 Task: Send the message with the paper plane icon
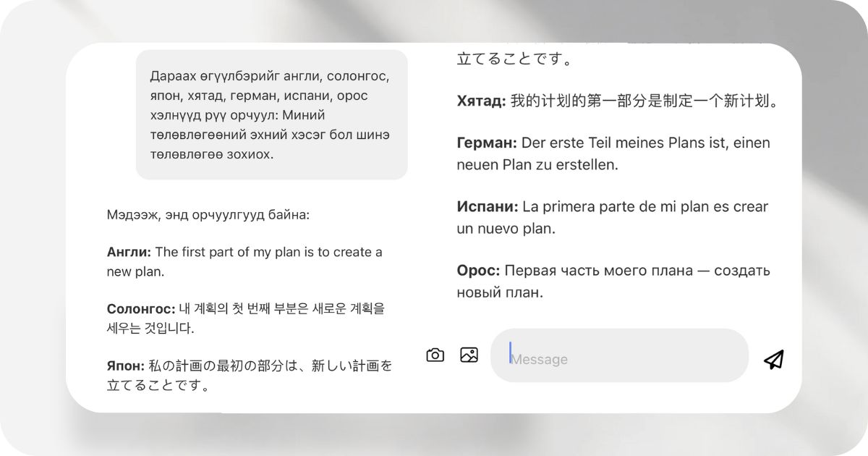pyautogui.click(x=773, y=355)
